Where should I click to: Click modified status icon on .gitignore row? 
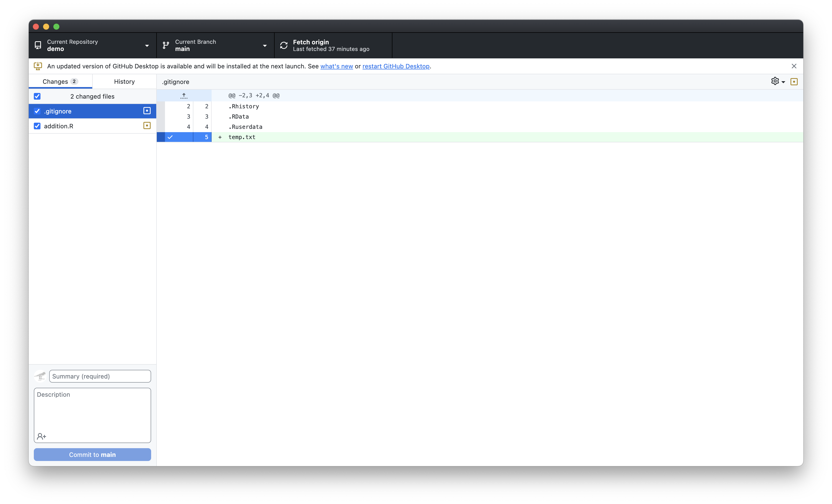click(147, 111)
